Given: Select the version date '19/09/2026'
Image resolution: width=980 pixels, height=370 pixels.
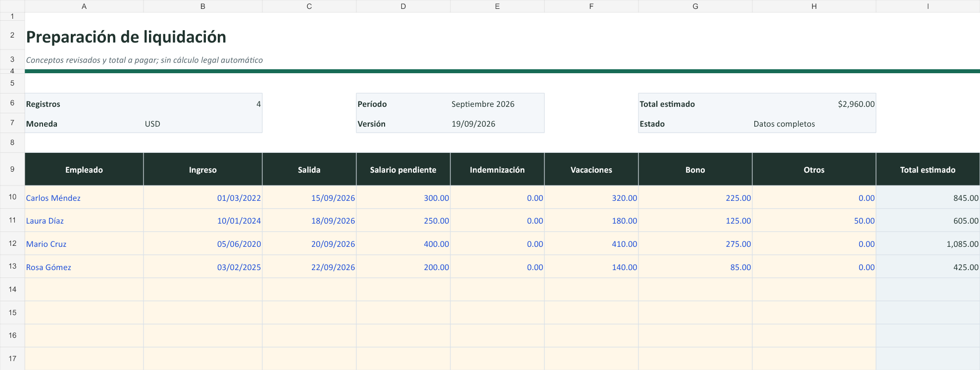Looking at the screenshot, I should tap(497, 124).
